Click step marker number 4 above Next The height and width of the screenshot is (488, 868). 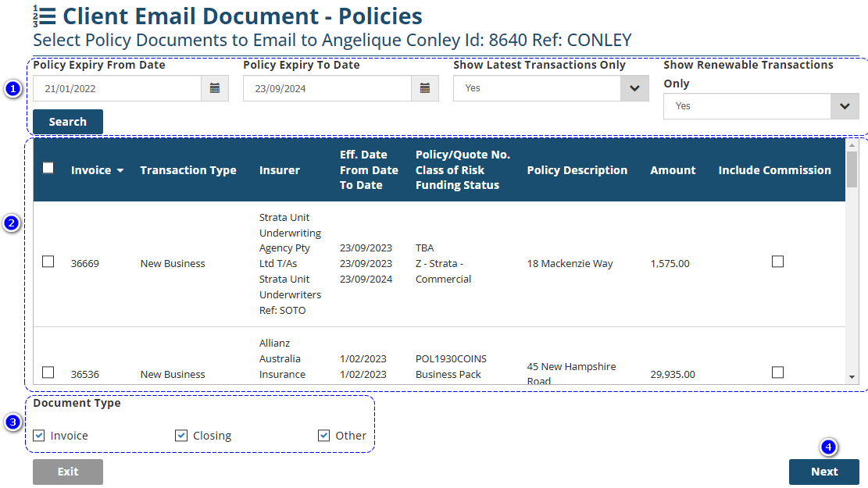point(827,447)
